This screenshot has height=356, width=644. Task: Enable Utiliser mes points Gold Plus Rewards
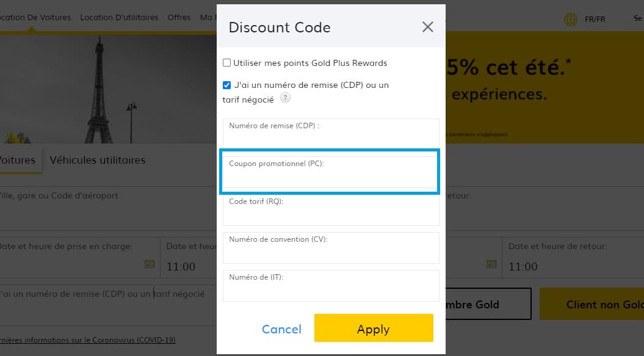pos(226,63)
